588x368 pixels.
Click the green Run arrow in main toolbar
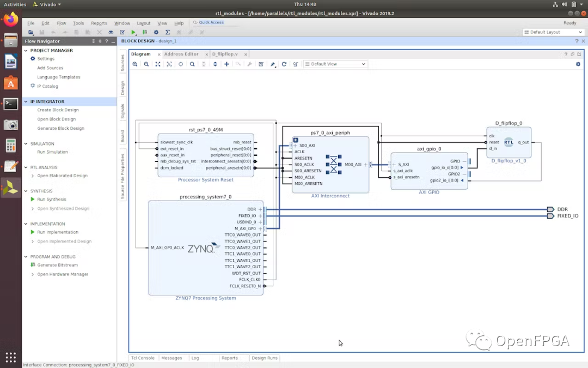(133, 33)
